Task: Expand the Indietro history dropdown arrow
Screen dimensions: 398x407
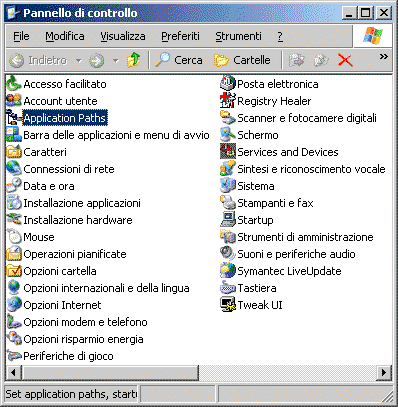Action: (79, 61)
